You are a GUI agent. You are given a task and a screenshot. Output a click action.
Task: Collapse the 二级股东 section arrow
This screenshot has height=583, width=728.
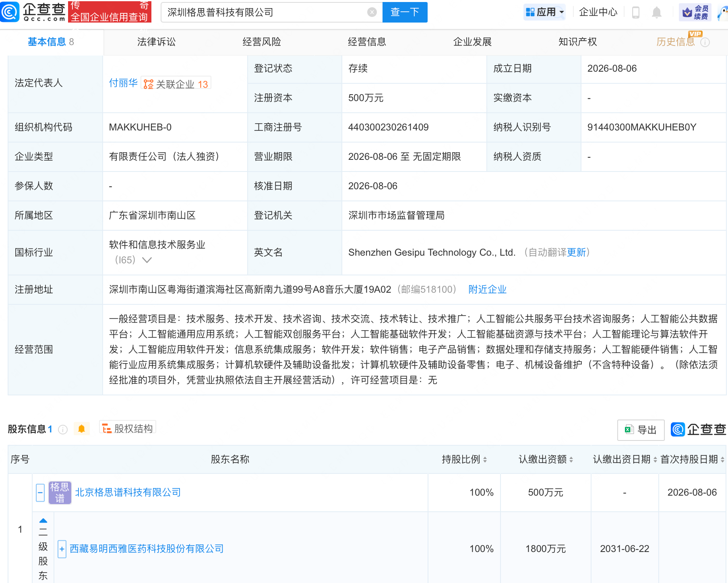[43, 521]
